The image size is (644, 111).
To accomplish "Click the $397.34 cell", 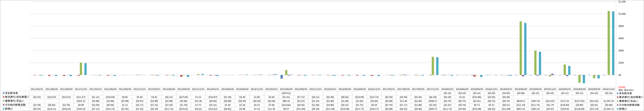I will click(x=535, y=101).
